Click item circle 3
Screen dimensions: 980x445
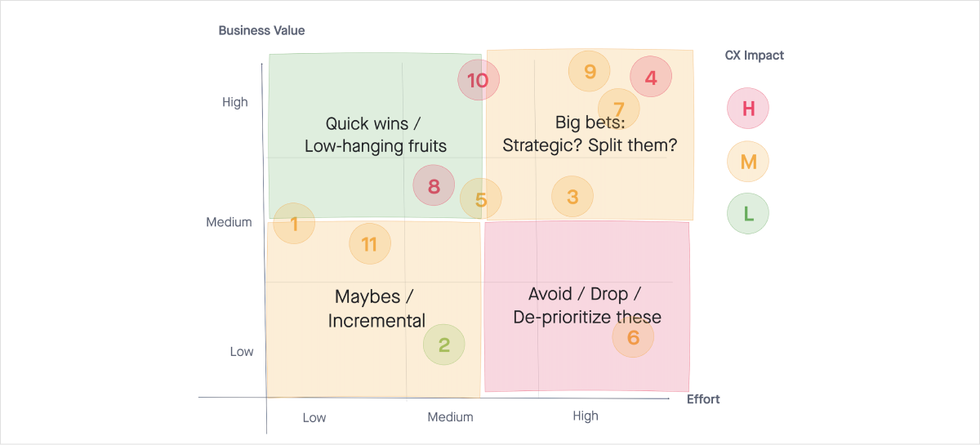click(x=572, y=196)
